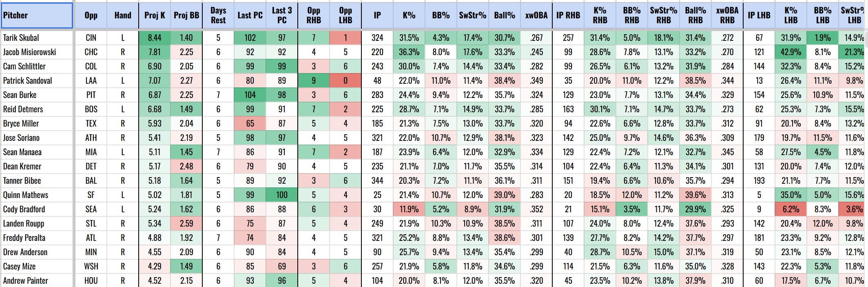Select Freddy Peralta's opponent cell ATL

point(91,238)
